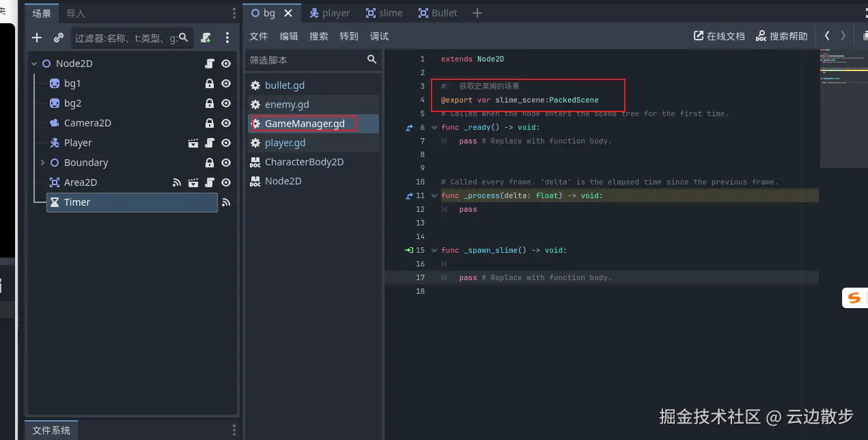This screenshot has width=868, height=440.
Task: Switch to the Bullet scene tab
Action: (x=438, y=13)
